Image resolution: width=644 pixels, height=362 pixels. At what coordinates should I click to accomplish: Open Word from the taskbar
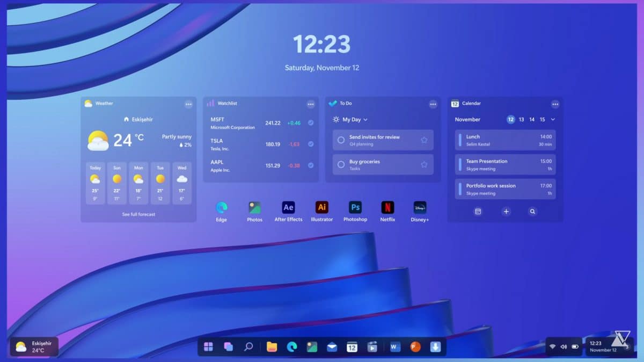[394, 347]
